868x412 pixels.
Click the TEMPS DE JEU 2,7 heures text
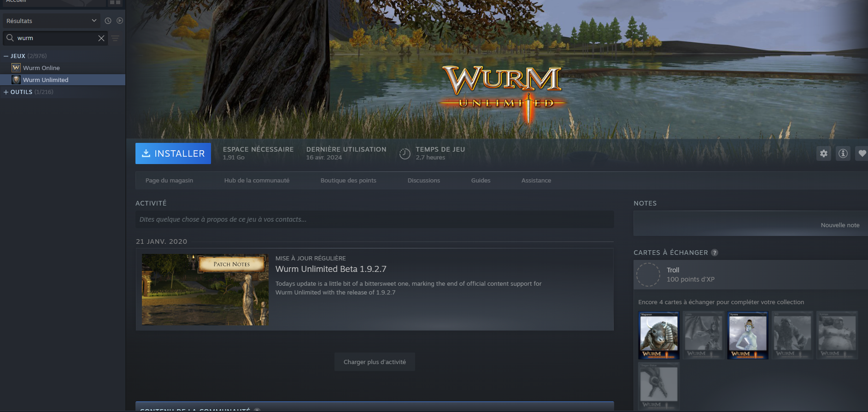[x=440, y=153]
